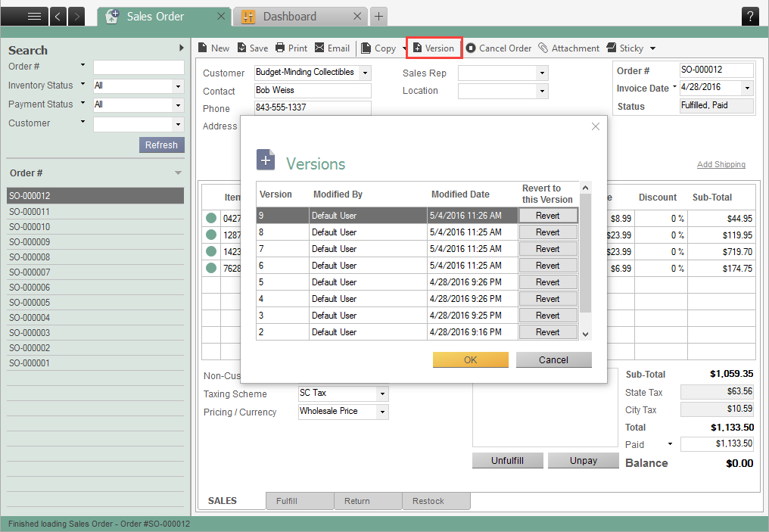Click the Add Shipping link
Image resolution: width=769 pixels, height=532 pixels.
pos(721,164)
